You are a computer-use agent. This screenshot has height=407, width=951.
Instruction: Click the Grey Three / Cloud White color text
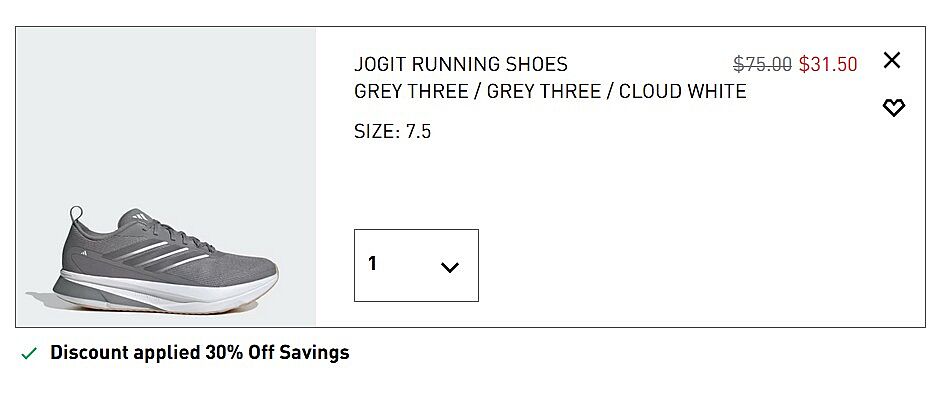click(x=550, y=92)
